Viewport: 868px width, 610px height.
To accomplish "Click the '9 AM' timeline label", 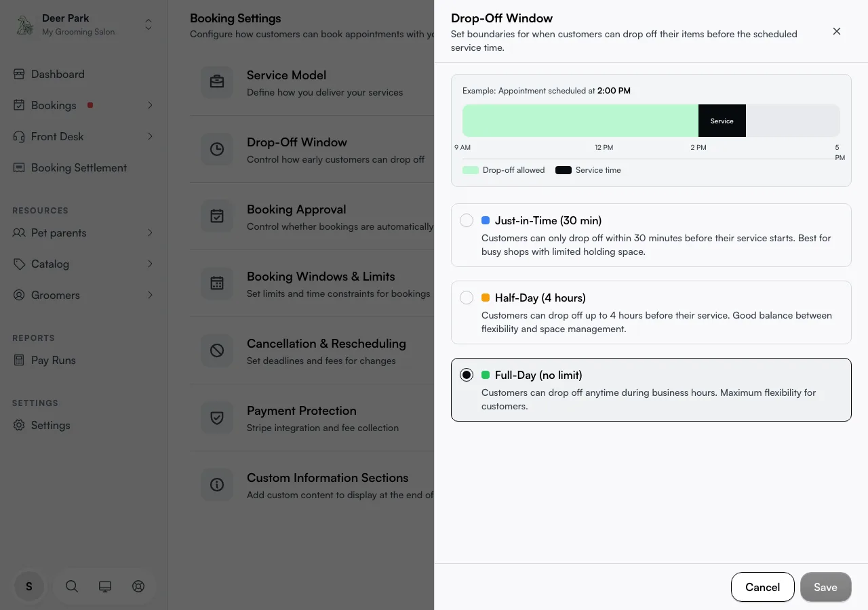I will (462, 148).
